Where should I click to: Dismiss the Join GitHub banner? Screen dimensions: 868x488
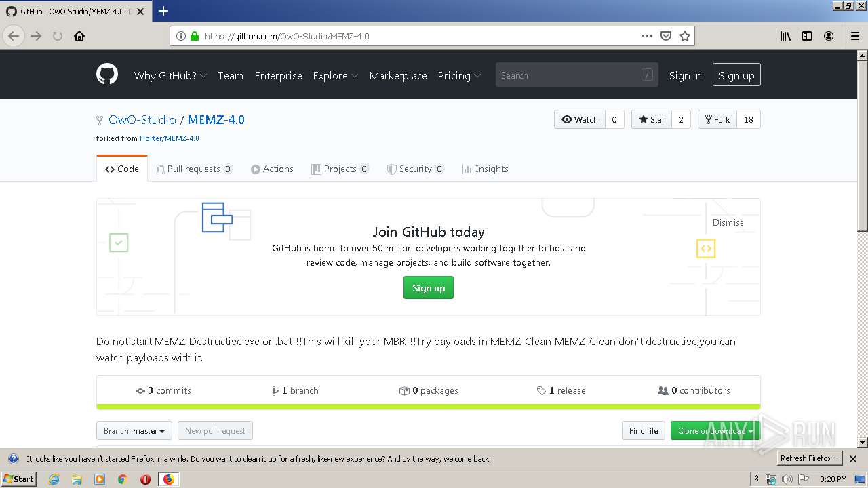(728, 222)
